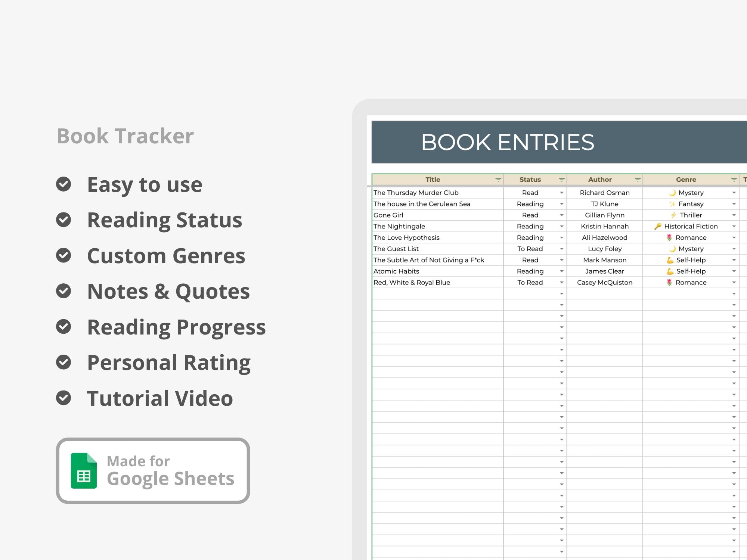Viewport: 747px width, 560px height.
Task: Click the lightning emoji beside Thriller
Action: coord(673,215)
